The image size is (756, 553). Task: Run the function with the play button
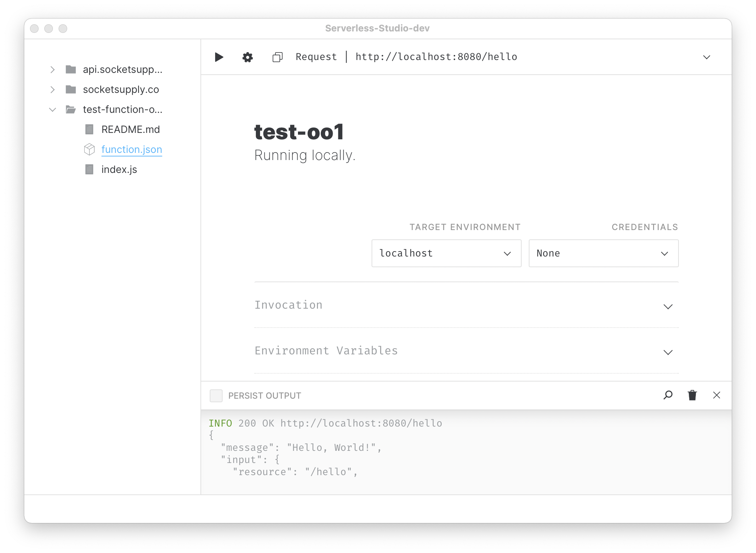pyautogui.click(x=219, y=57)
